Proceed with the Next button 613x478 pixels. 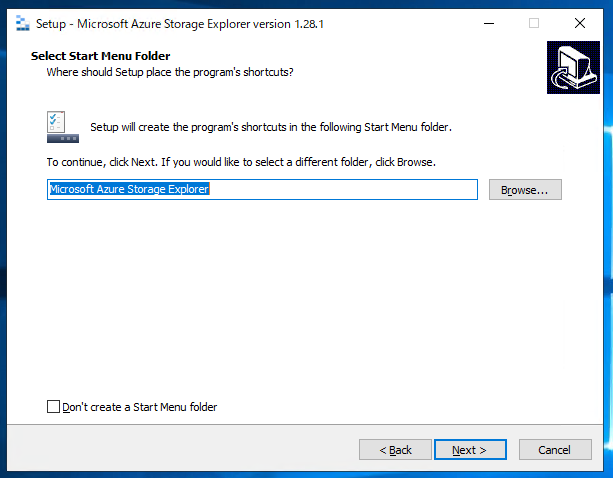tap(470, 449)
